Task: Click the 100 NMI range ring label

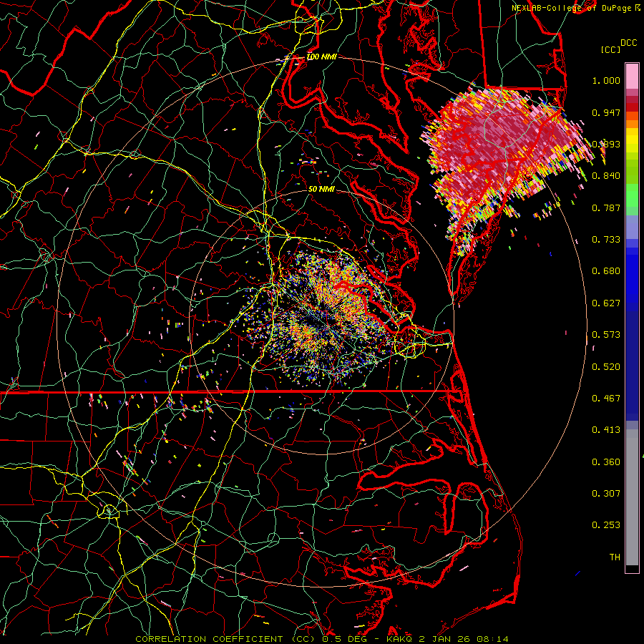Action: [x=321, y=57]
